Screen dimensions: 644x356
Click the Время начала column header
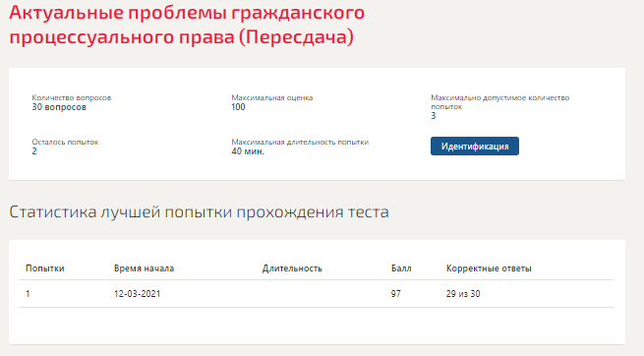[x=144, y=268]
